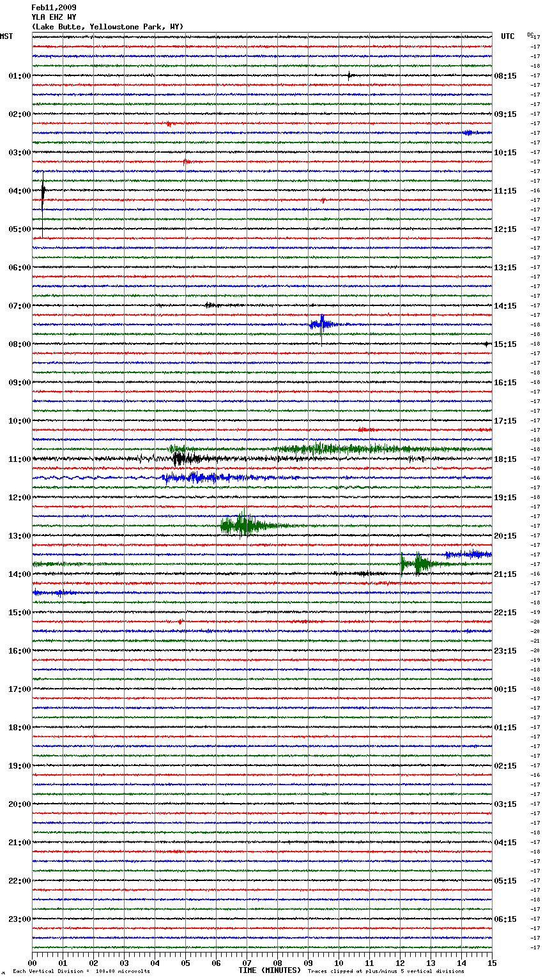The image size is (543, 980).
Task: Select the '04:00' MST hour label
Action: 20,191
